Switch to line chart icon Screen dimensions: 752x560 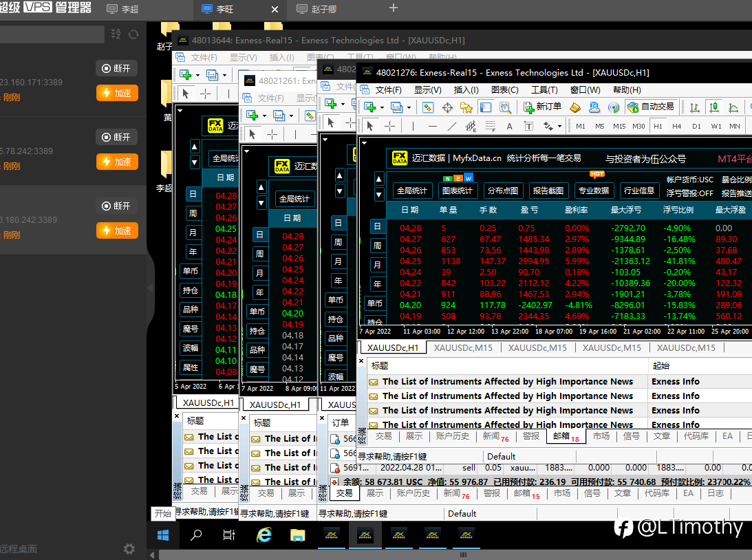[x=733, y=107]
